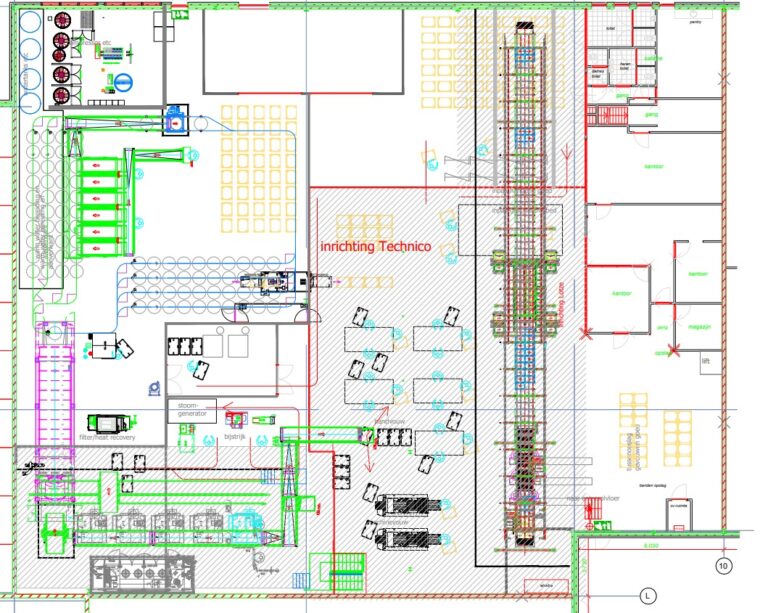Click the red 'inrichting Technico' text
The height and width of the screenshot is (613, 768).
click(376, 246)
